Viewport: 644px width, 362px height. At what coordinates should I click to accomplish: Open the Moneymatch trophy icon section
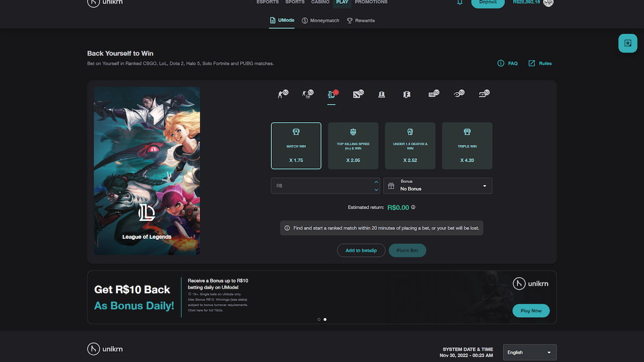(320, 20)
